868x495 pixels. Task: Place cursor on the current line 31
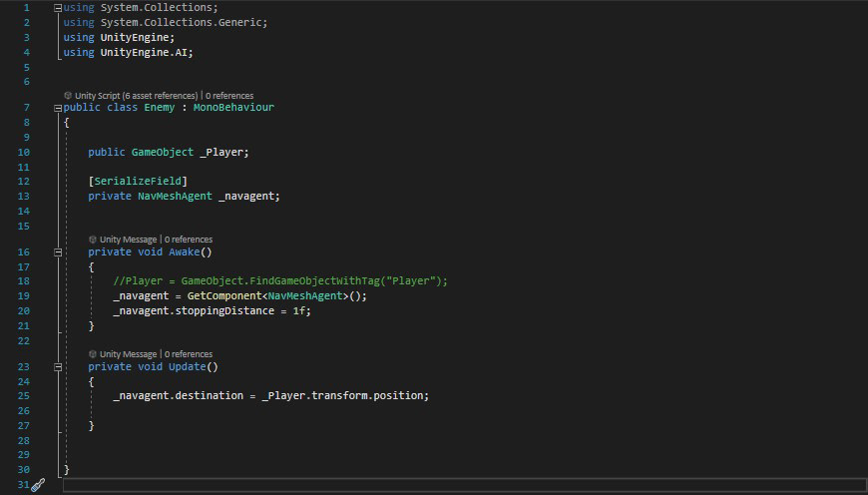(x=464, y=486)
